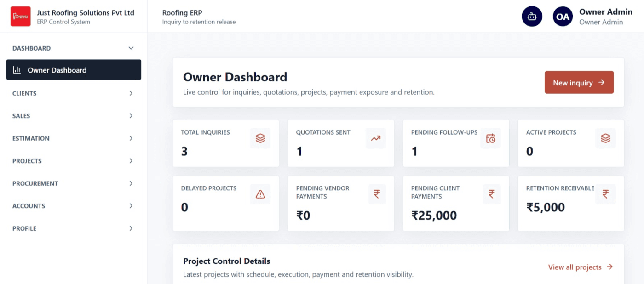Expand the Clients section chevron
The image size is (644, 284).
coord(131,93)
